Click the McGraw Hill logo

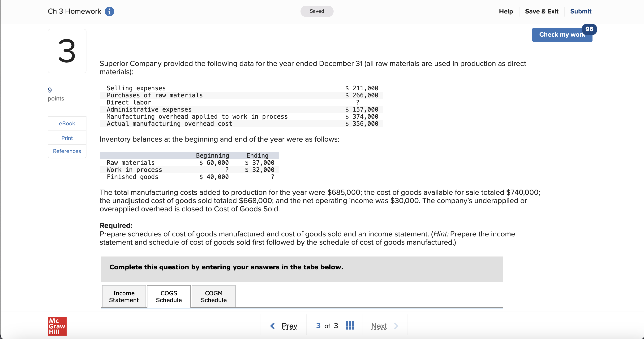click(x=57, y=326)
